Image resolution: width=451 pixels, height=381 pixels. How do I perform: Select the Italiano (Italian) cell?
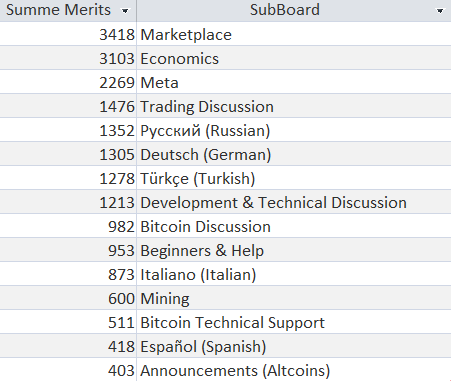tap(294, 274)
